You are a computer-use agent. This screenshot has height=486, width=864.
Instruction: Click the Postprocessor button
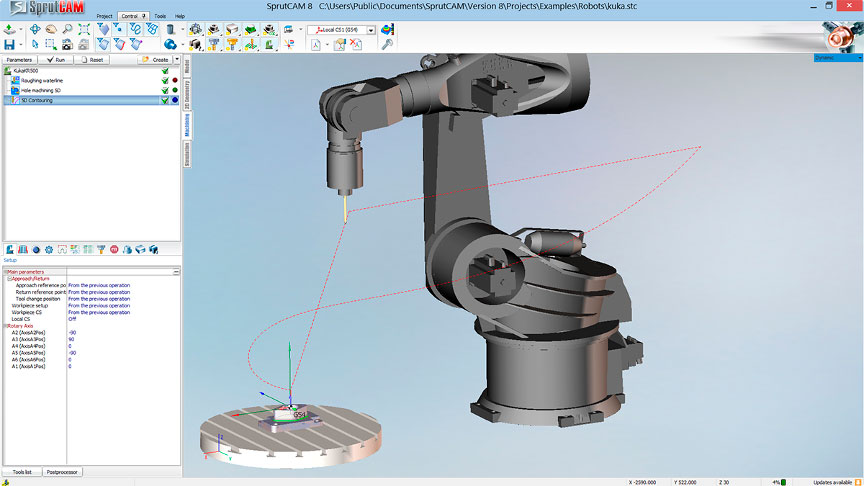pyautogui.click(x=62, y=472)
